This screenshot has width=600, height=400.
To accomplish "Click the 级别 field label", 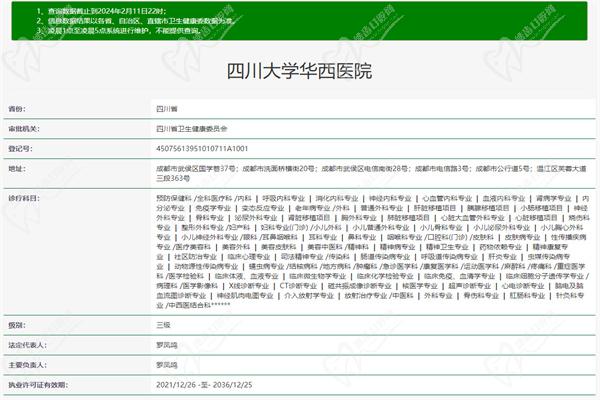I will 15,325.
